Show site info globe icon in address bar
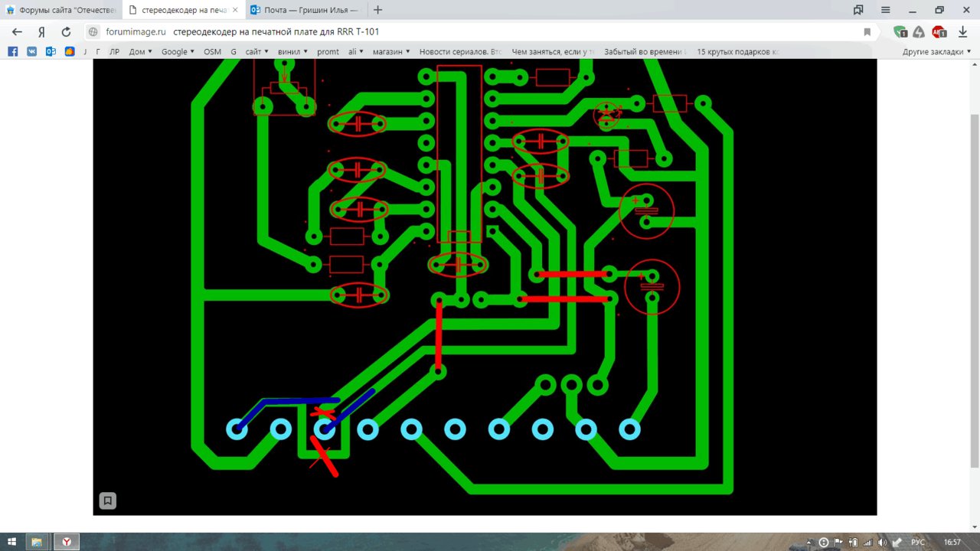 pos(93,32)
